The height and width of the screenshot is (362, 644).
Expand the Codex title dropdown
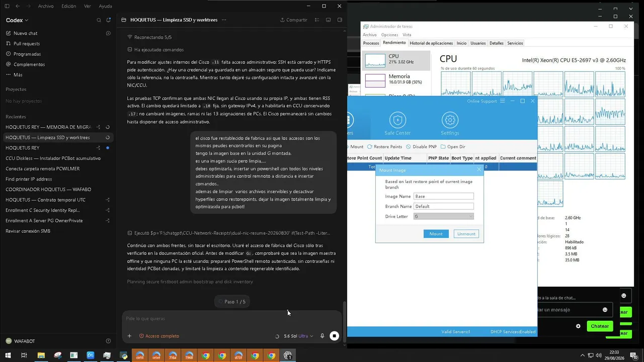point(17,20)
